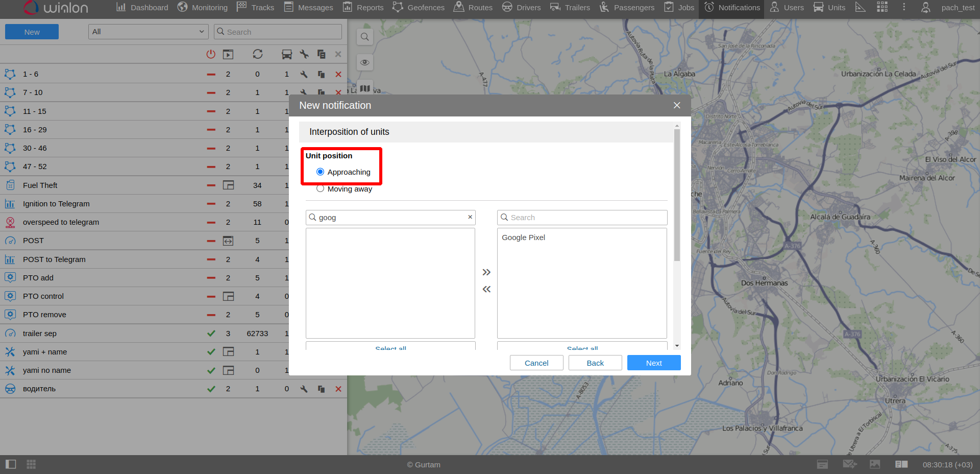Click the remove-all double left arrow
Viewport: 980px width, 474px height.
click(x=486, y=289)
